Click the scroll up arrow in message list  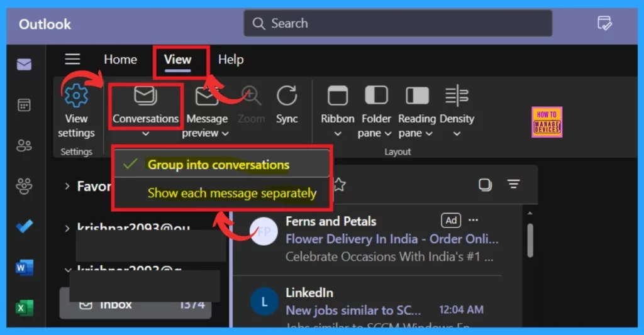(x=530, y=213)
